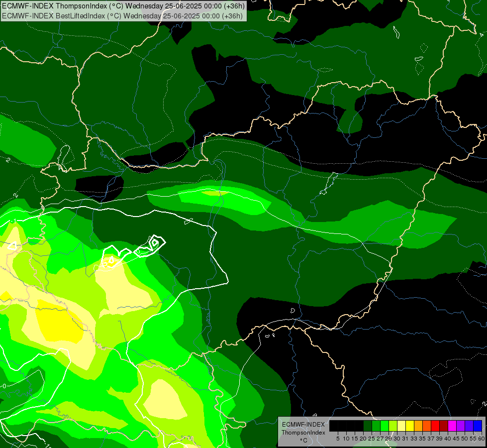The image size is (487, 448).
Task: Select the blue 55-60 legend swatch
Action: point(477,426)
